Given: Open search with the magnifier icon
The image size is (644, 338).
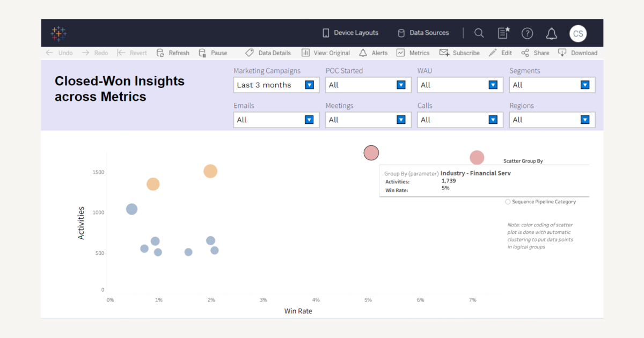Looking at the screenshot, I should pyautogui.click(x=479, y=33).
